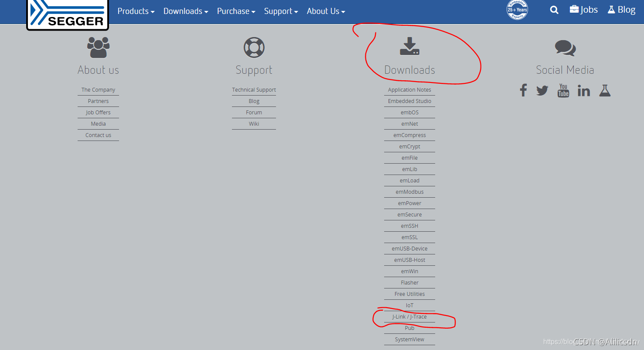Open the Media link
Image resolution: width=644 pixels, height=350 pixels.
coord(98,124)
